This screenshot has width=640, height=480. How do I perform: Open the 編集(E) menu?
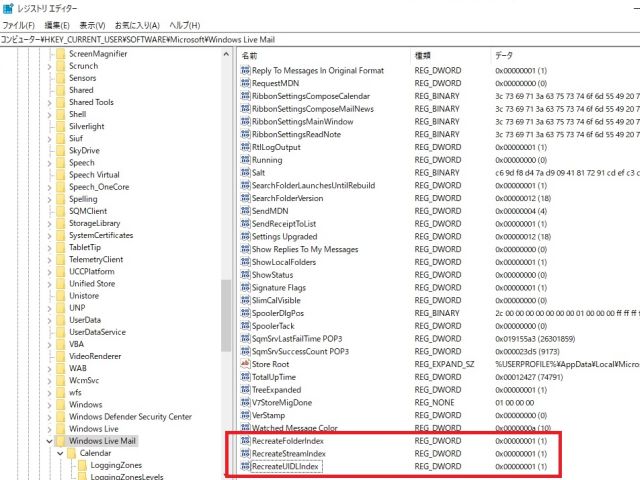pos(57,25)
